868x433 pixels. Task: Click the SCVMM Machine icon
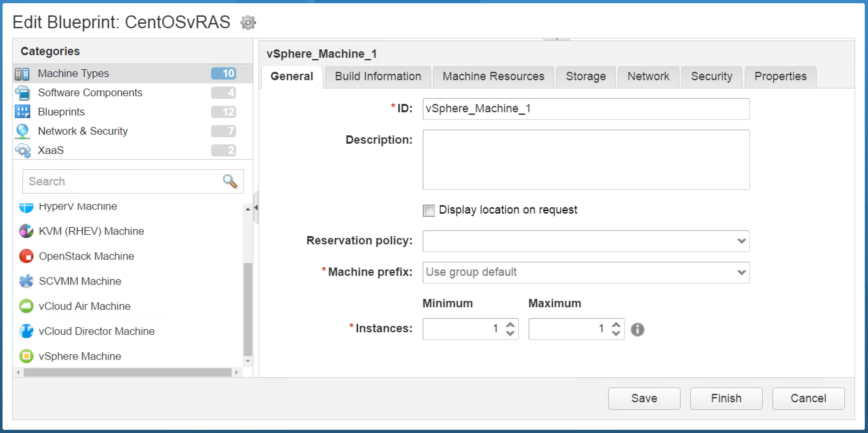(26, 281)
